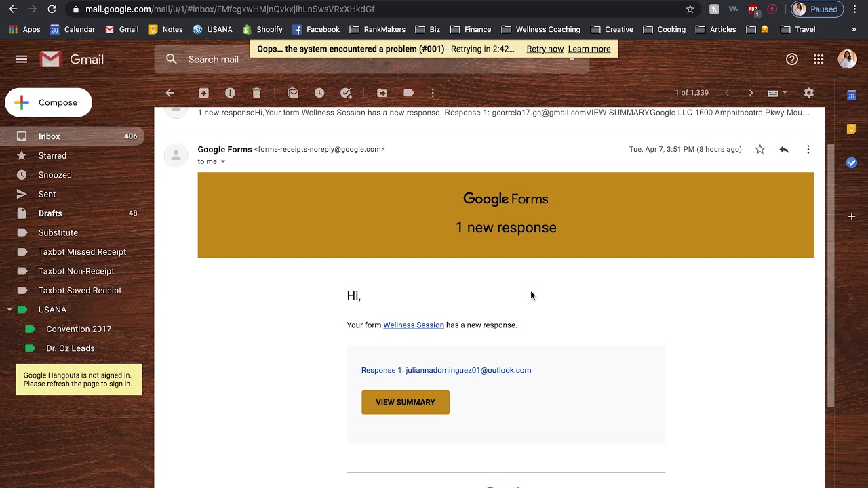Apply a label to this email

408,93
